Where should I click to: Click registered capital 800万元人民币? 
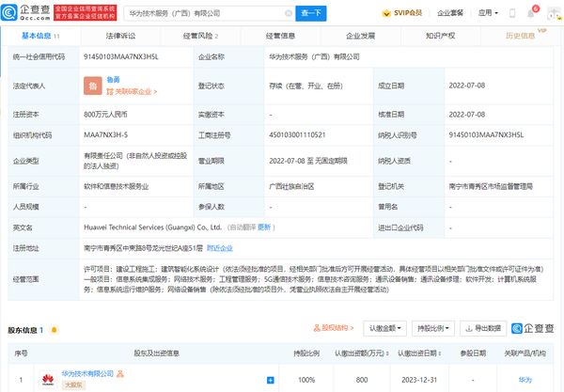105,115
